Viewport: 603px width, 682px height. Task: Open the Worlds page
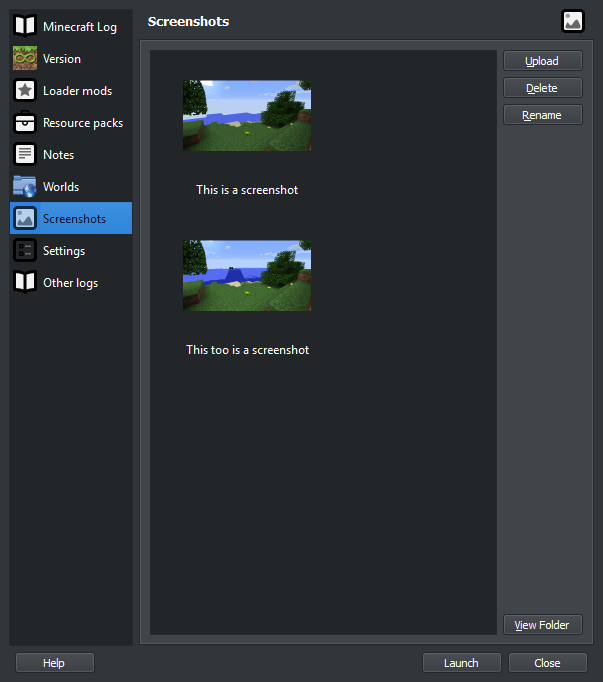[71, 186]
